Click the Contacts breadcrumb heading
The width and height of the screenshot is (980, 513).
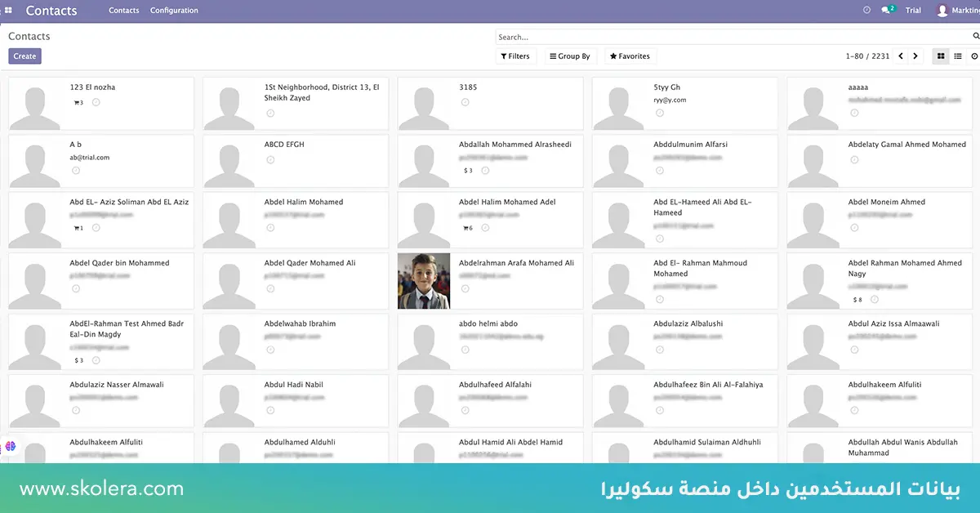pos(29,37)
